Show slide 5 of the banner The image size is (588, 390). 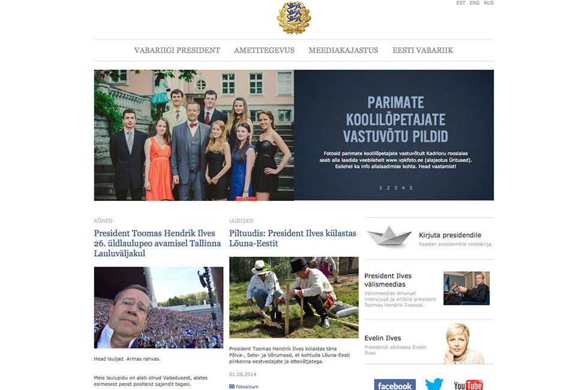click(410, 188)
